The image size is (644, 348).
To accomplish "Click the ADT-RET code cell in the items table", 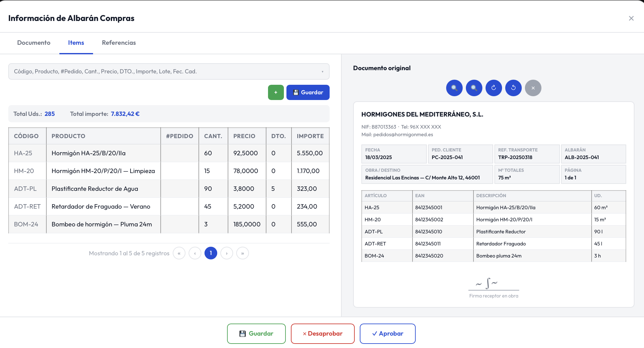I will [x=27, y=207].
